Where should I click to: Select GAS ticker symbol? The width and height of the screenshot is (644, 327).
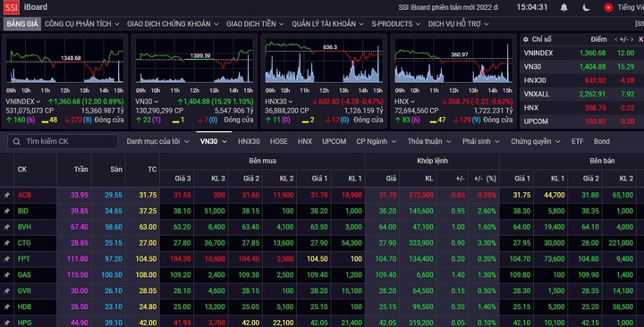[24, 275]
